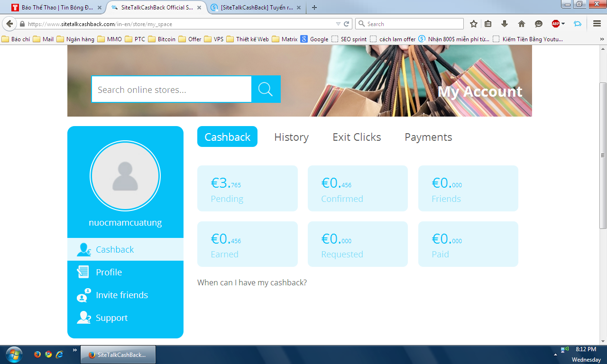Click the padlock site identity icon
The height and width of the screenshot is (364, 607).
coord(22,24)
